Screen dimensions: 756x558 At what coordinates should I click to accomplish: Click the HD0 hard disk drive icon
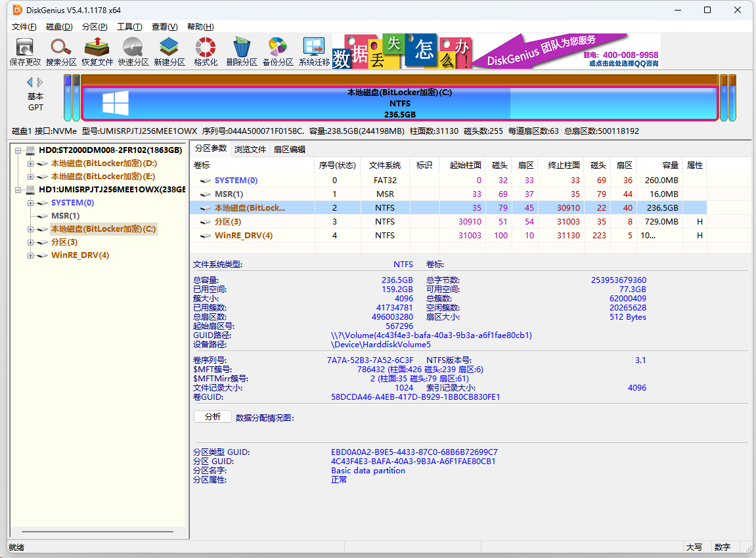pyautogui.click(x=30, y=150)
